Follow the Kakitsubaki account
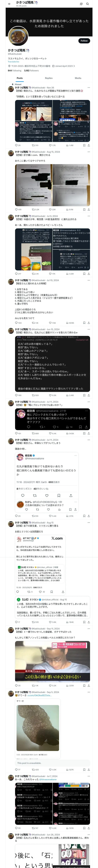This screenshot has width=98, height=868. pos(84,41)
